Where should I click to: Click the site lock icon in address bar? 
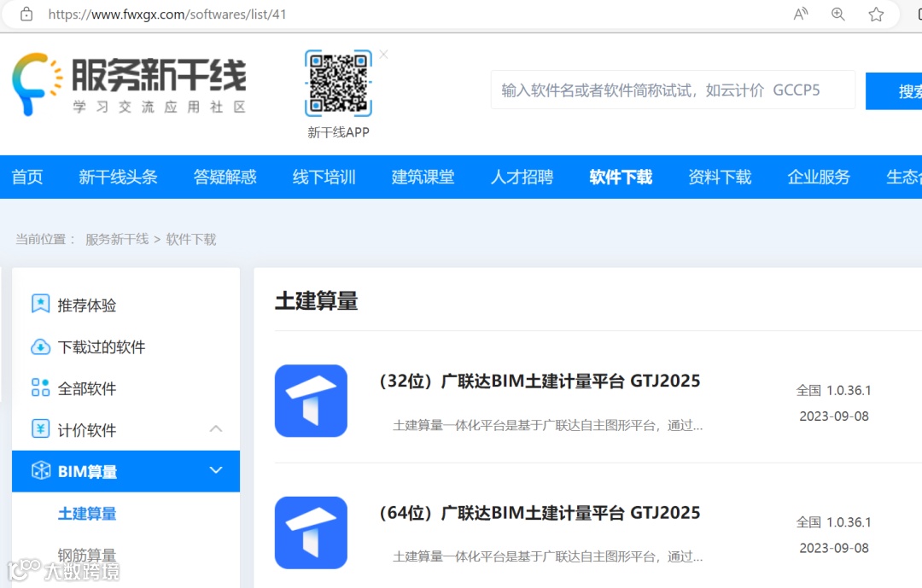tap(26, 15)
